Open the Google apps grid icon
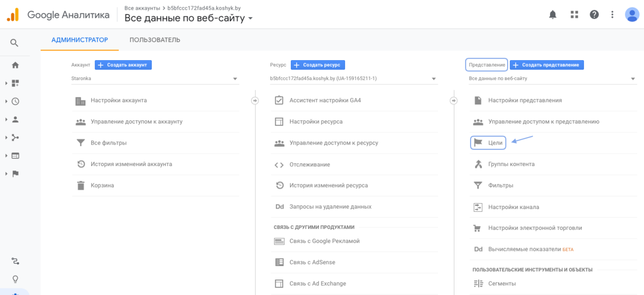Screen dimensions: 644x295 tap(574, 15)
